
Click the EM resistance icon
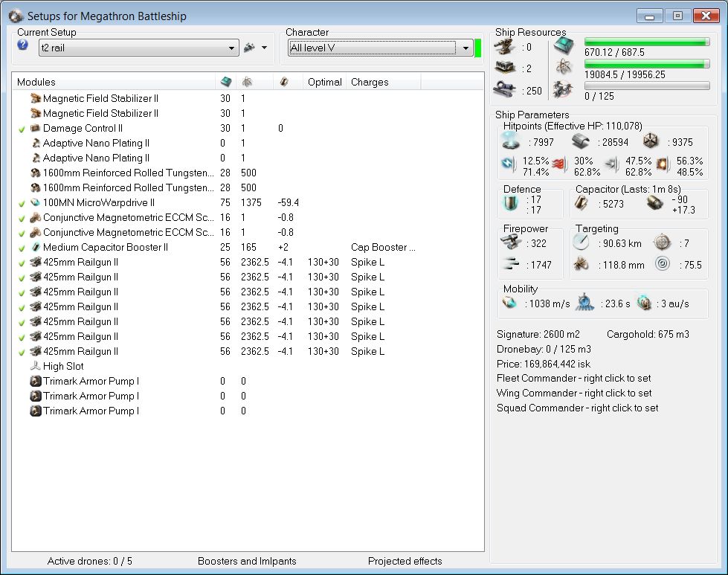(x=509, y=164)
